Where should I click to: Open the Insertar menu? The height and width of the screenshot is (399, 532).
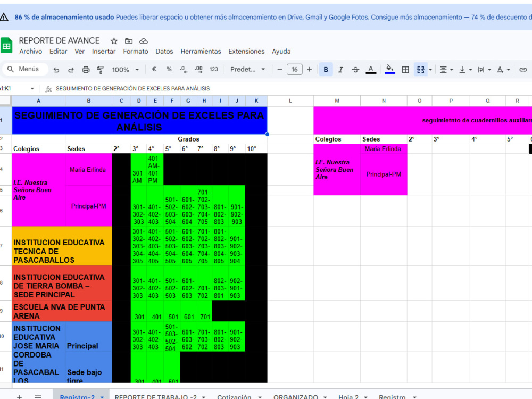[x=104, y=51]
